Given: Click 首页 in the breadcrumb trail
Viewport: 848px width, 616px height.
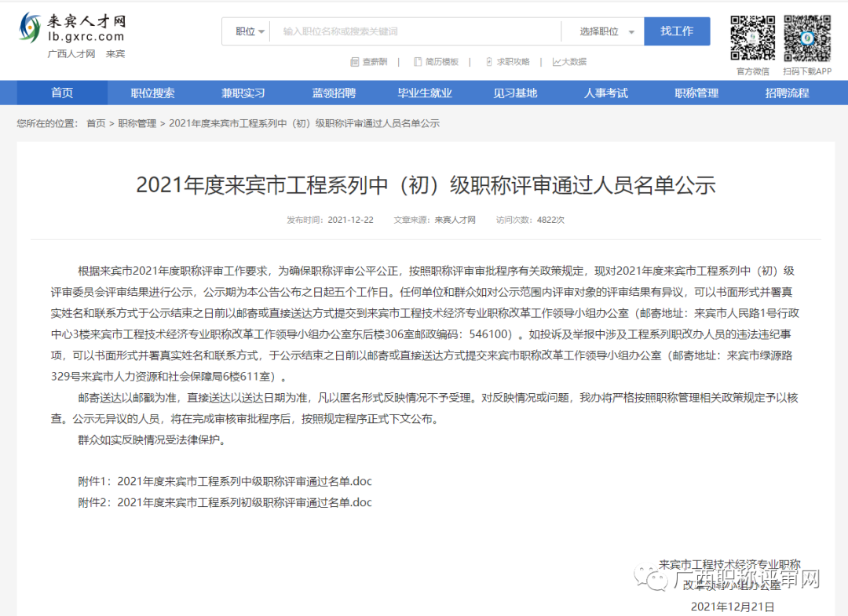Looking at the screenshot, I should tap(97, 124).
